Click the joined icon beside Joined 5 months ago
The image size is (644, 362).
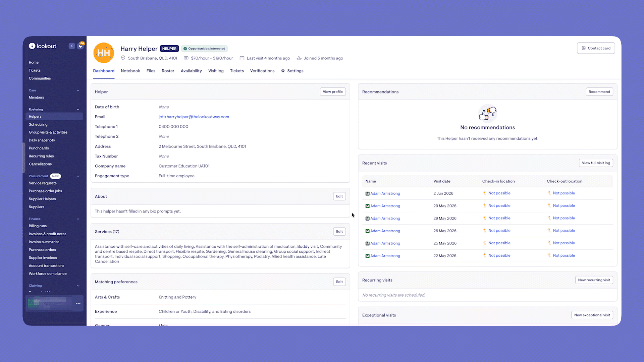click(x=299, y=58)
